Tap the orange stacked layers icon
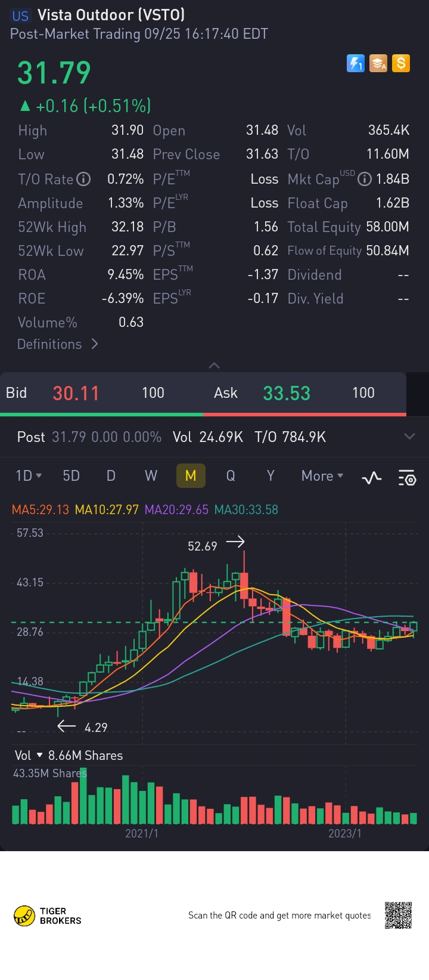Image resolution: width=429 pixels, height=980 pixels. tap(378, 63)
